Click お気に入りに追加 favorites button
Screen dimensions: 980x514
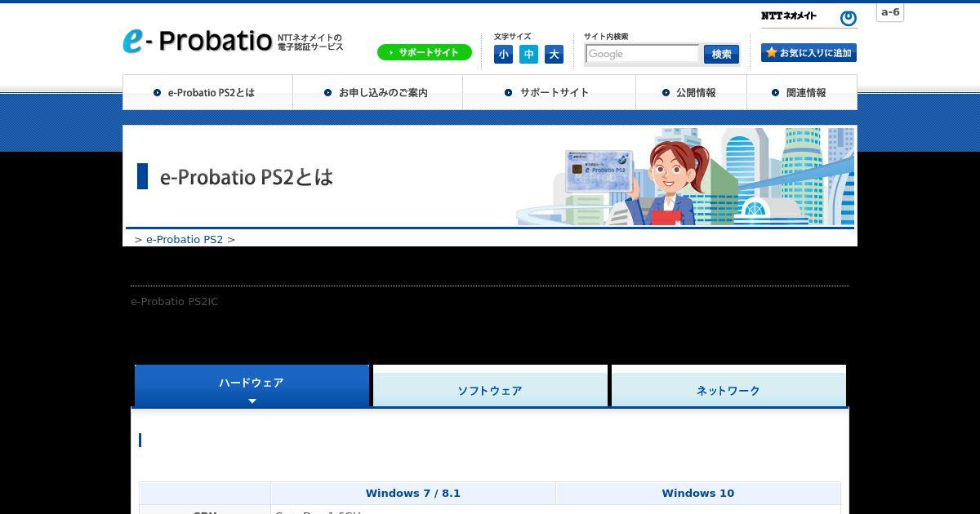point(808,52)
